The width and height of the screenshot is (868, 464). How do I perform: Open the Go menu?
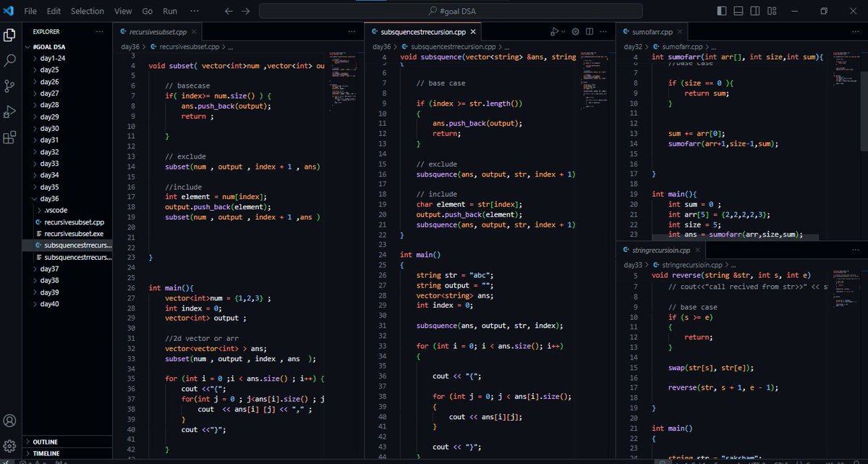[x=148, y=11]
